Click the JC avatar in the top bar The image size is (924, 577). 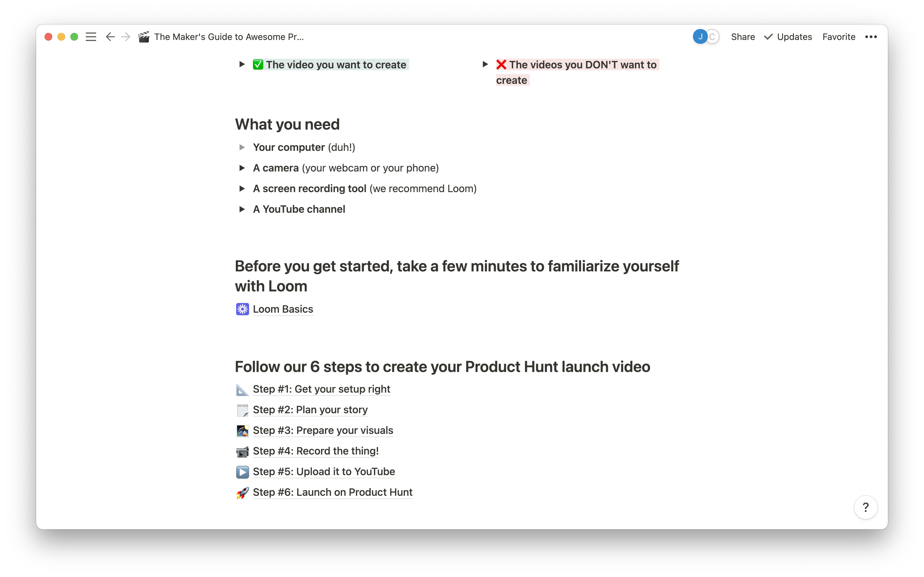705,36
